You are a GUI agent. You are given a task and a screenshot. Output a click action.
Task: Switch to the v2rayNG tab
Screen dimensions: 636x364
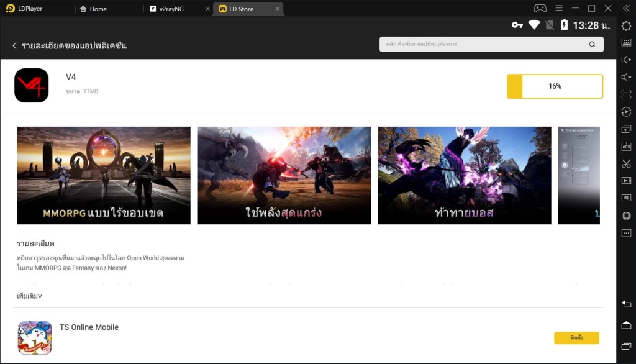pyautogui.click(x=166, y=9)
